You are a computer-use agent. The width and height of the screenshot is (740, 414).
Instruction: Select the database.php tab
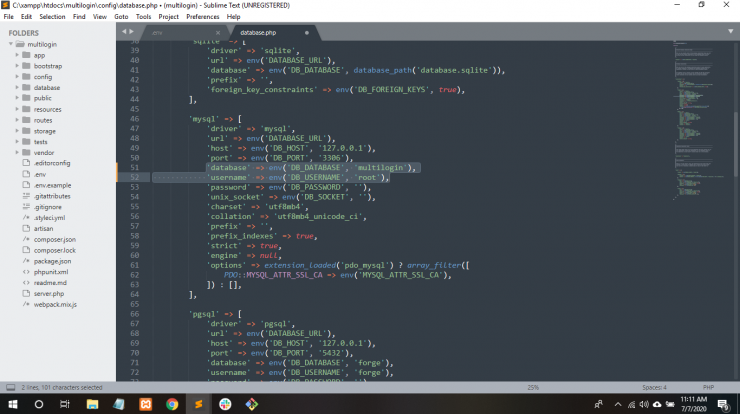coord(274,33)
